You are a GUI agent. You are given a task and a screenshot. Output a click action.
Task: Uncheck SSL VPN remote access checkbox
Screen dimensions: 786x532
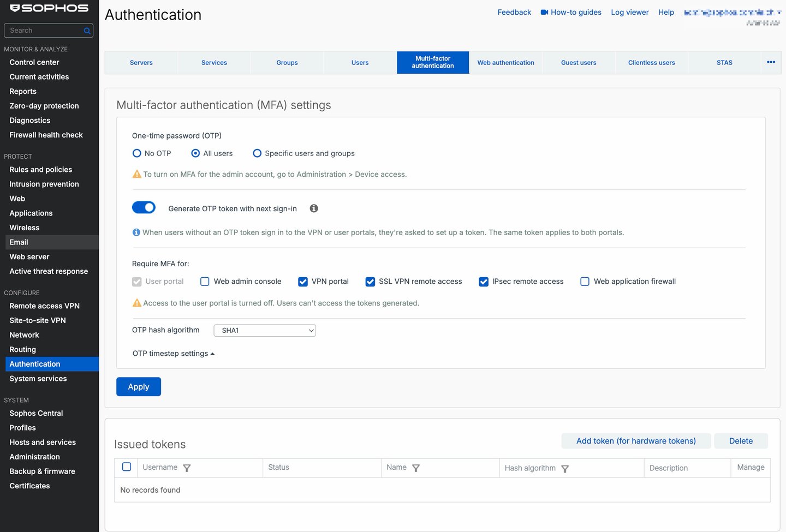coord(370,282)
